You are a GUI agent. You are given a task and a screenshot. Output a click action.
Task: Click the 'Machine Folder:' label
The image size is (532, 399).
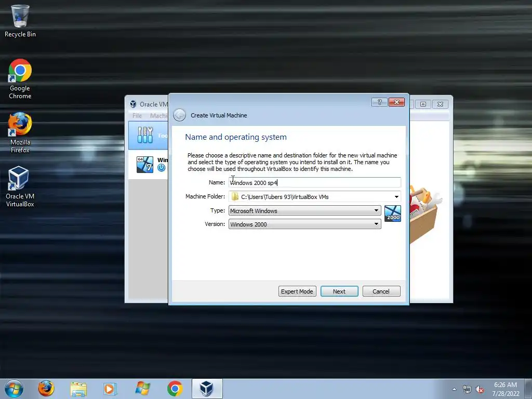click(x=205, y=196)
